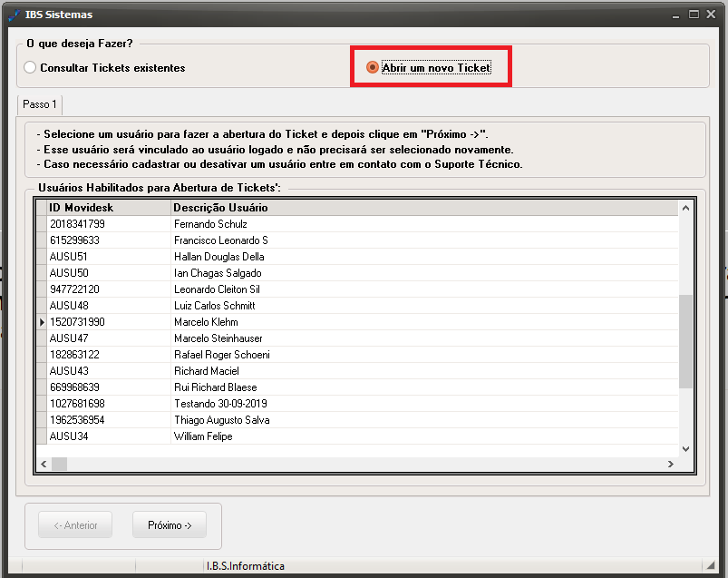Sort by ID Movidesk column header
Viewport: 728px width, 578px height.
[109, 208]
